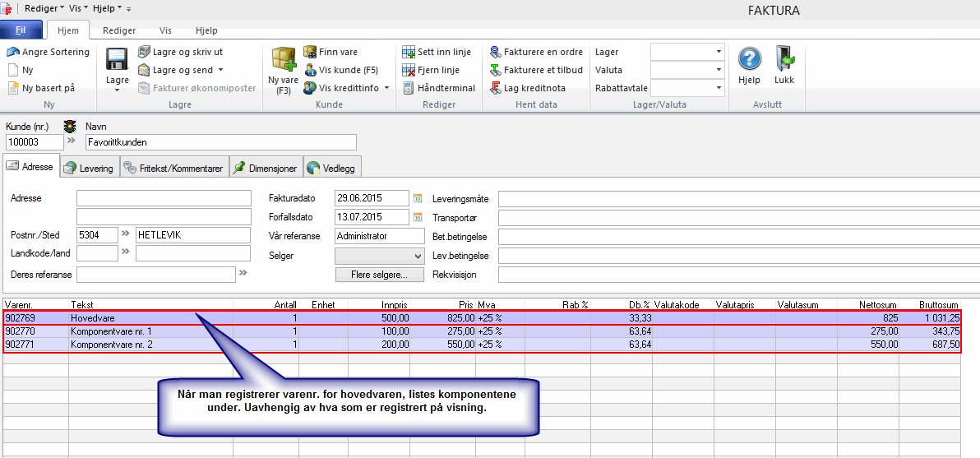Click the Deres referanse input field
Image resolution: width=980 pixels, height=458 pixels.
point(155,275)
